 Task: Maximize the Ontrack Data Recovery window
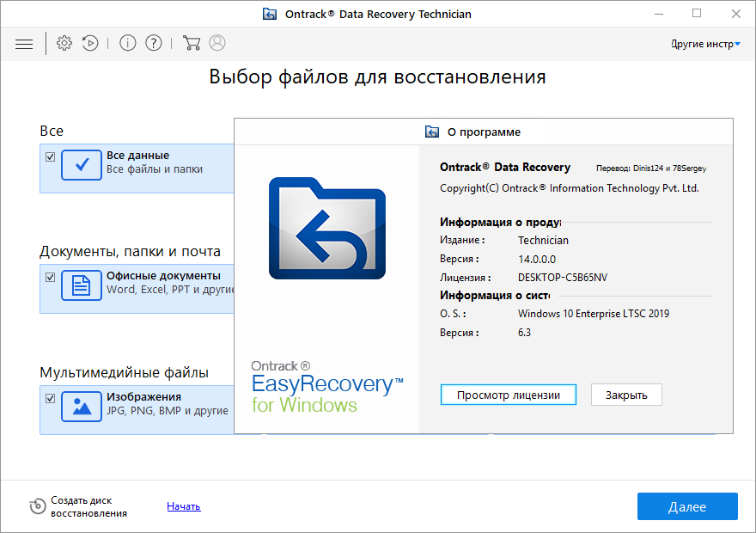[697, 14]
